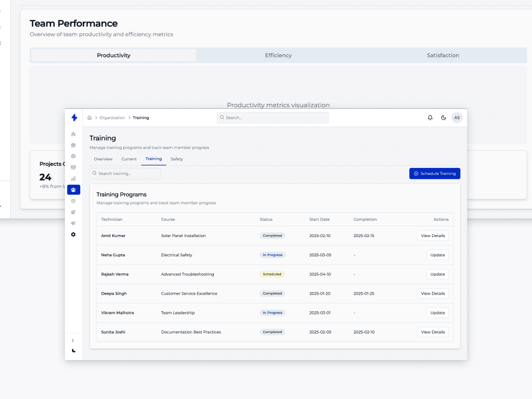Click the Schedule Training button
Image resolution: width=532 pixels, height=399 pixels.
[x=434, y=173]
